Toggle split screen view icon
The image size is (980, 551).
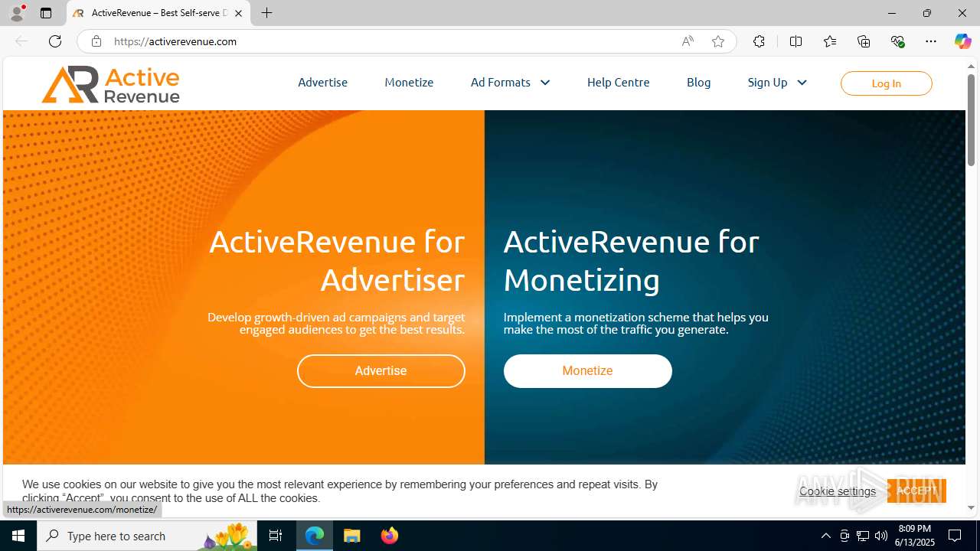[x=795, y=41]
